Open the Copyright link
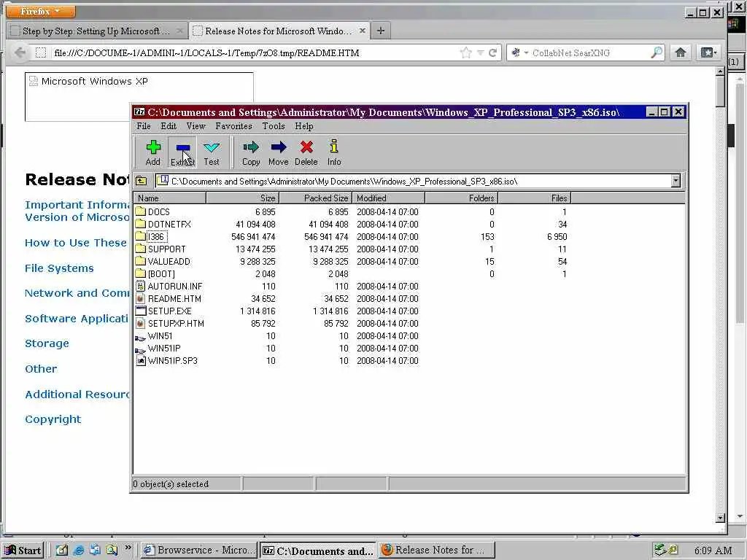The image size is (747, 560). pyautogui.click(x=53, y=419)
